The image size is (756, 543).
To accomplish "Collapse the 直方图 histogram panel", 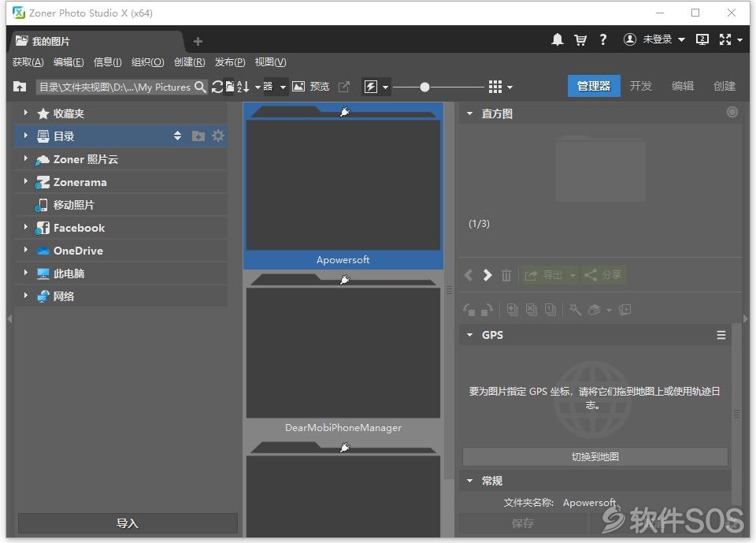I will coord(469,114).
